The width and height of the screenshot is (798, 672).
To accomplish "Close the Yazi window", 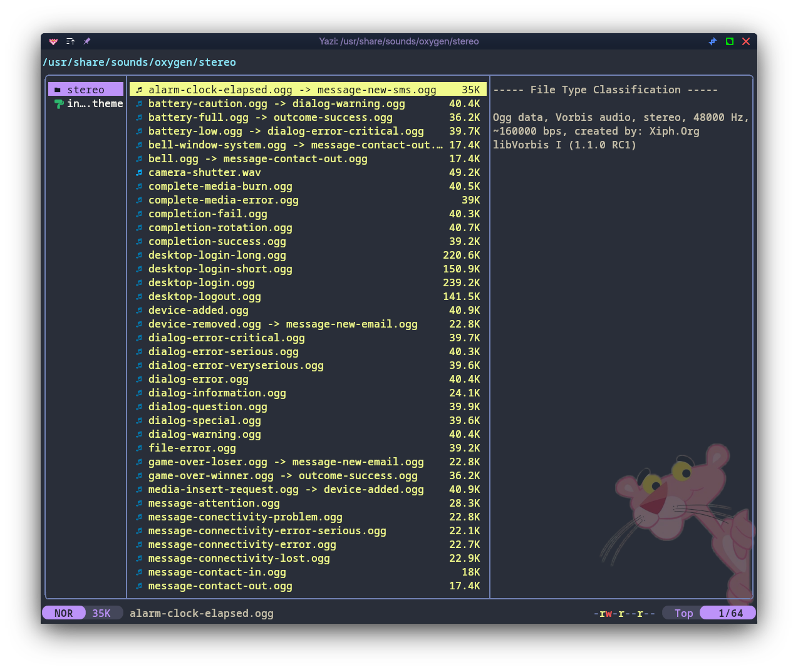I will click(746, 41).
